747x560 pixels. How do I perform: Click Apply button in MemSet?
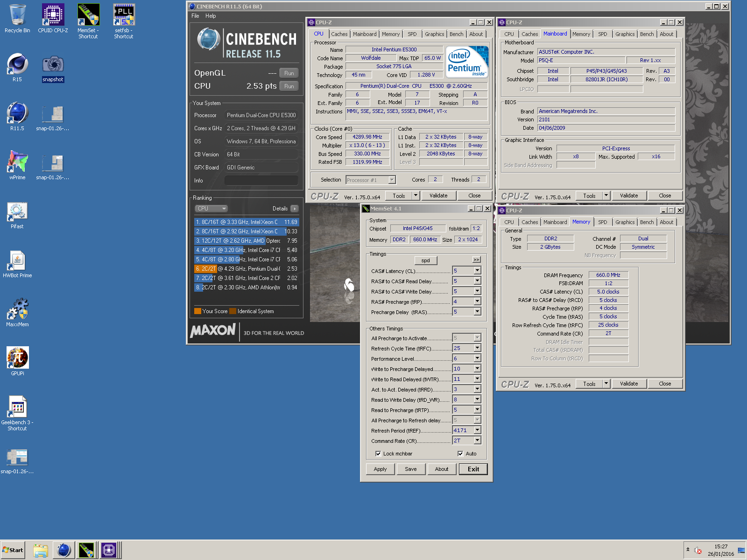click(380, 469)
